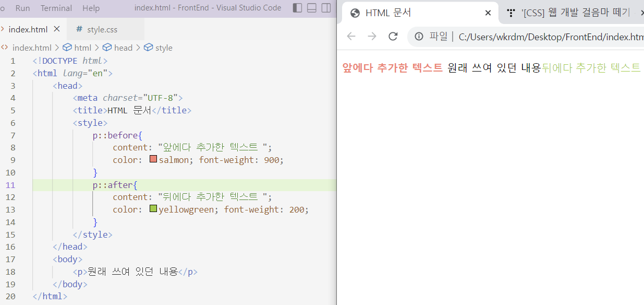Click the html lang="en" line
This screenshot has height=305, width=644.
(x=72, y=73)
